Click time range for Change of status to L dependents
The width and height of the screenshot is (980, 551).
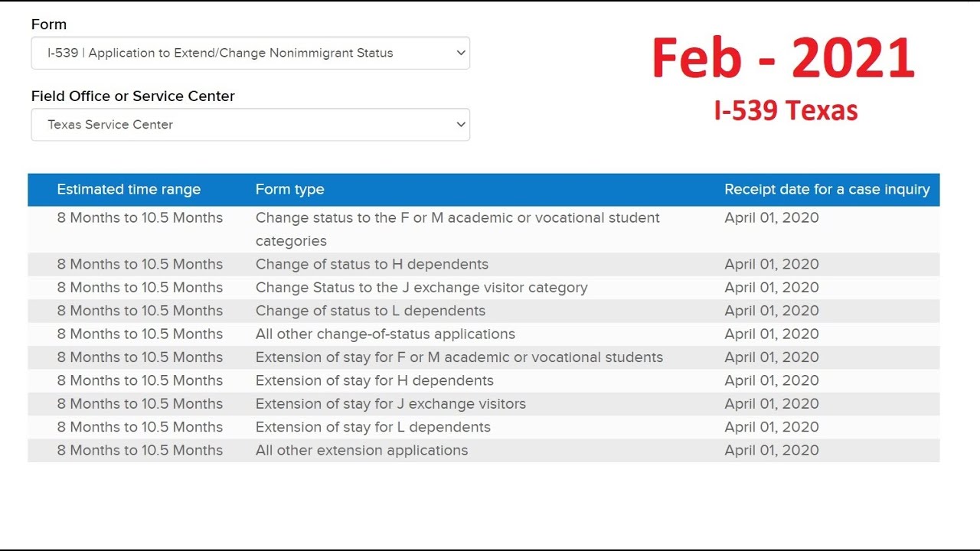[x=140, y=311]
